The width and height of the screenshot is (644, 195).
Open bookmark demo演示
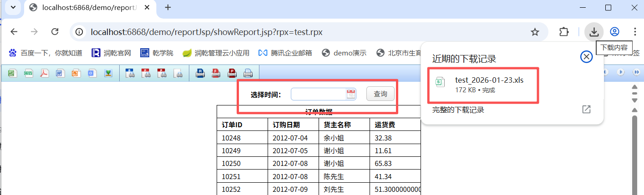click(344, 53)
